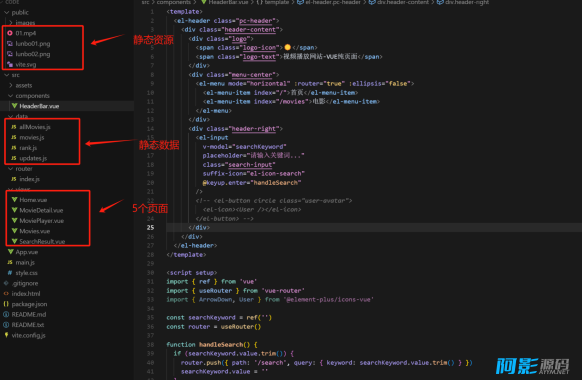Click the div.header-content breadcrumb segment

point(403,2)
